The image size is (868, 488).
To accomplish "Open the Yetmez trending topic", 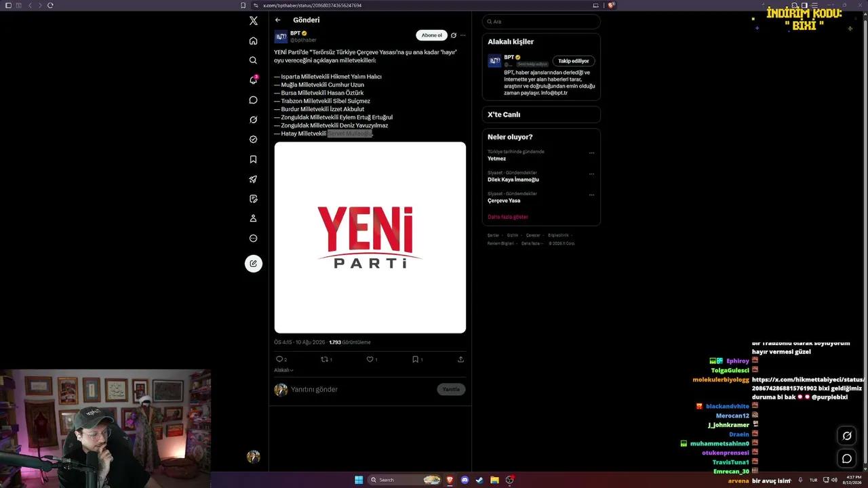I will pyautogui.click(x=496, y=159).
